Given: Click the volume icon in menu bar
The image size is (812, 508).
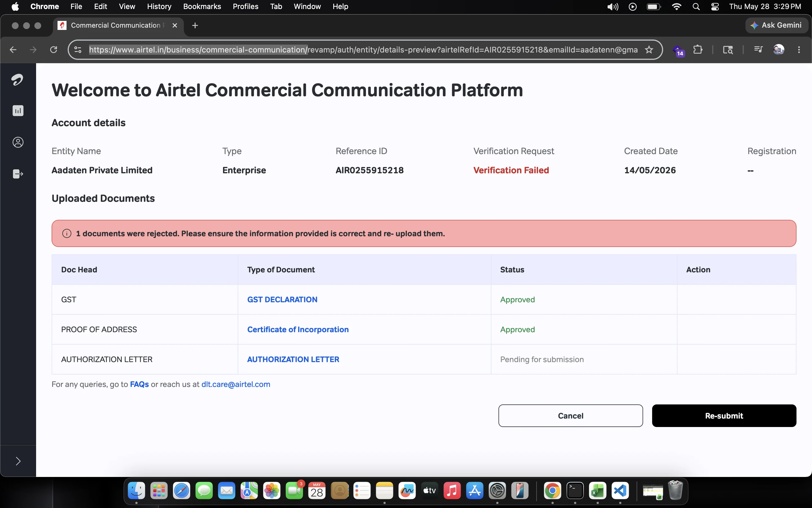Looking at the screenshot, I should (613, 7).
